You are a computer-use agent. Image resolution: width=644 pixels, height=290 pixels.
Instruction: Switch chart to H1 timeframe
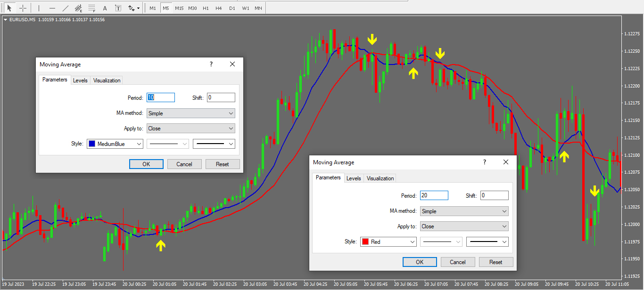(x=206, y=8)
